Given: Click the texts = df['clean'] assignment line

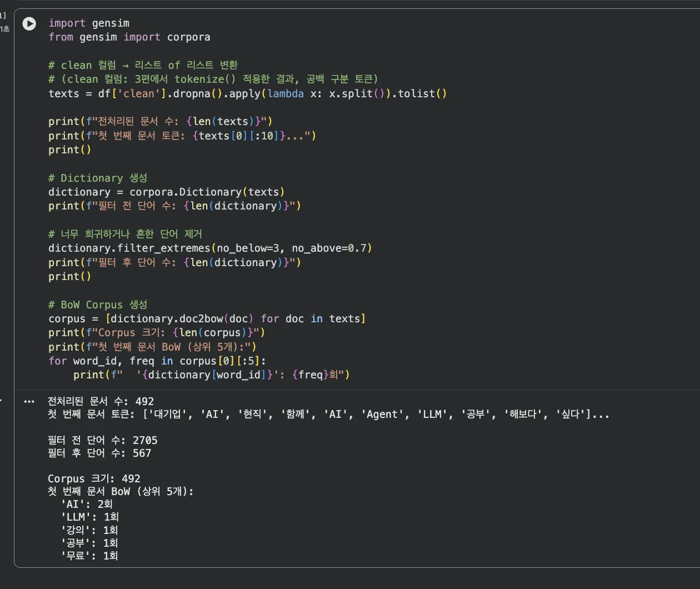Looking at the screenshot, I should tap(247, 93).
